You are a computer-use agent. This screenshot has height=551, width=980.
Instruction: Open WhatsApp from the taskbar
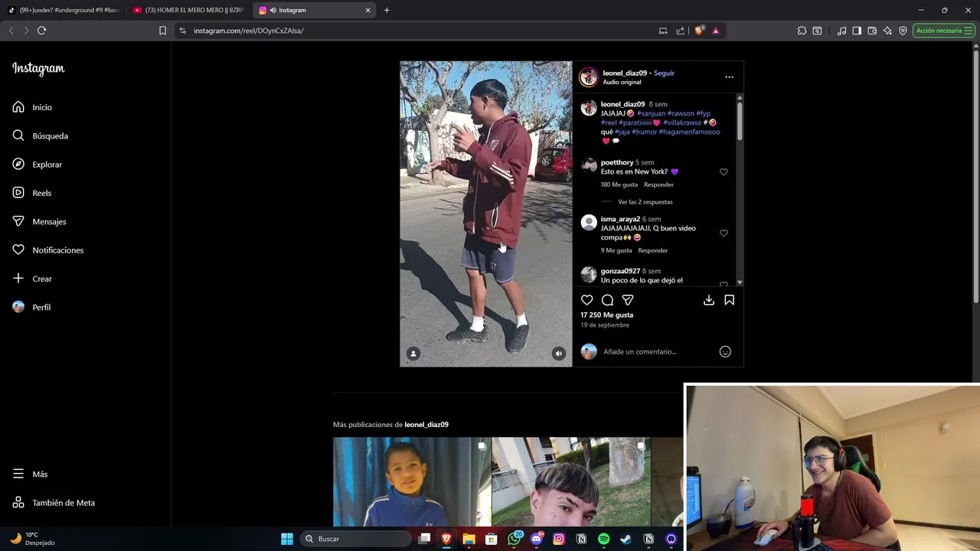point(514,539)
